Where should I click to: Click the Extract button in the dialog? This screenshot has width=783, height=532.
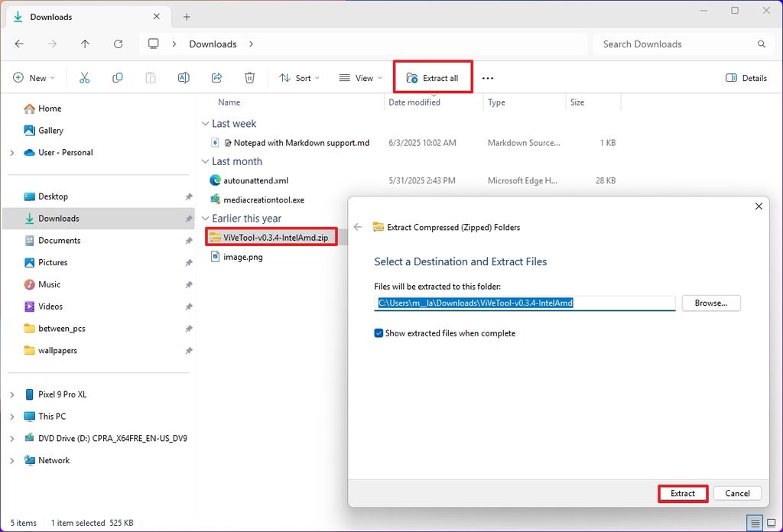tap(682, 493)
